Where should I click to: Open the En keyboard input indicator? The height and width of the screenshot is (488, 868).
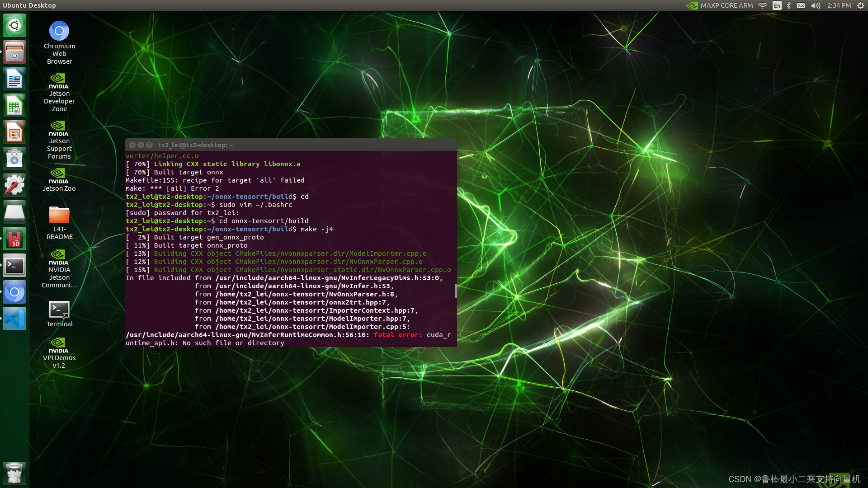point(777,5)
